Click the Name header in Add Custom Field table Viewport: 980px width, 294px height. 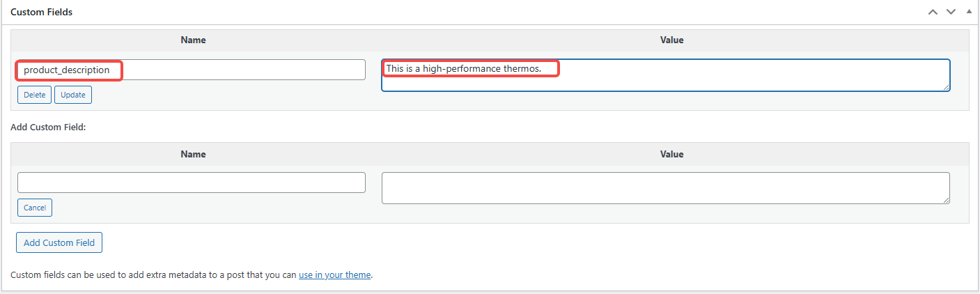193,155
